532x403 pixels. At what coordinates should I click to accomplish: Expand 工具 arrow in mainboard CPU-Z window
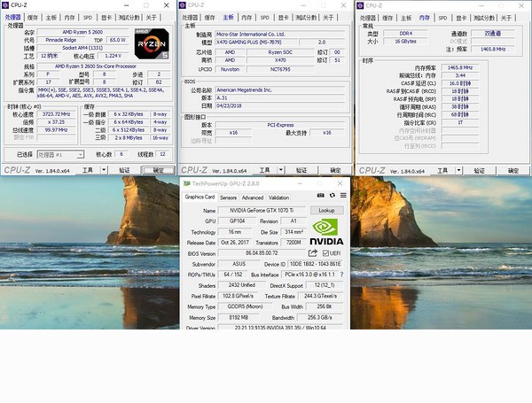coord(281,170)
